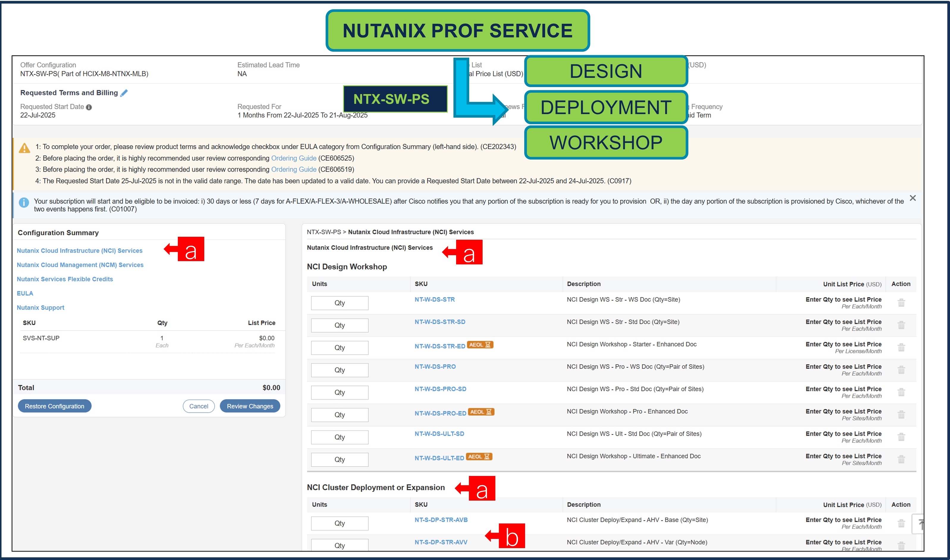950x560 pixels.
Task: Open Nutanix Cloud Management (NCM) Services section
Action: click(x=80, y=265)
